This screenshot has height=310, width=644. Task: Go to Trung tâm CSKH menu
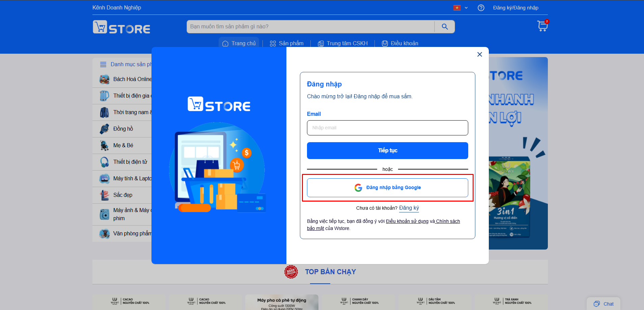[343, 43]
